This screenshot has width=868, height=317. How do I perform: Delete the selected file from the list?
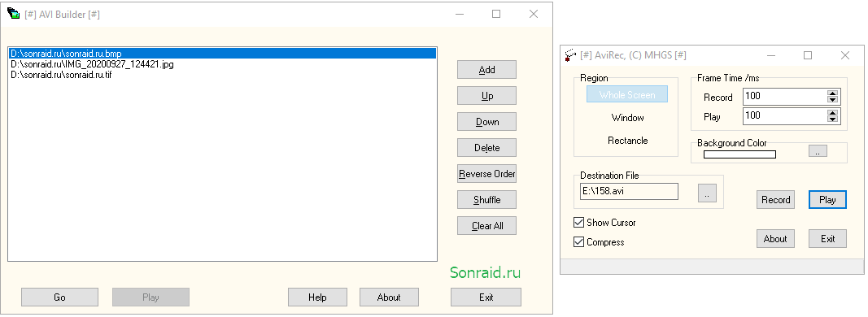[486, 148]
